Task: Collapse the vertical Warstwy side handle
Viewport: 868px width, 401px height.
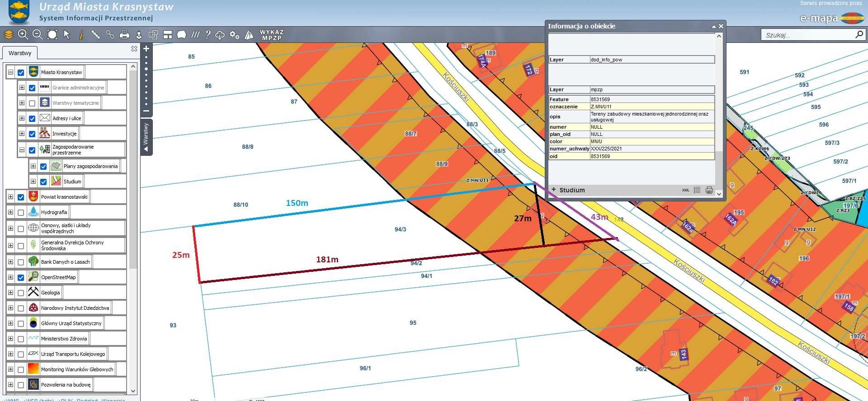Action: tap(146, 137)
